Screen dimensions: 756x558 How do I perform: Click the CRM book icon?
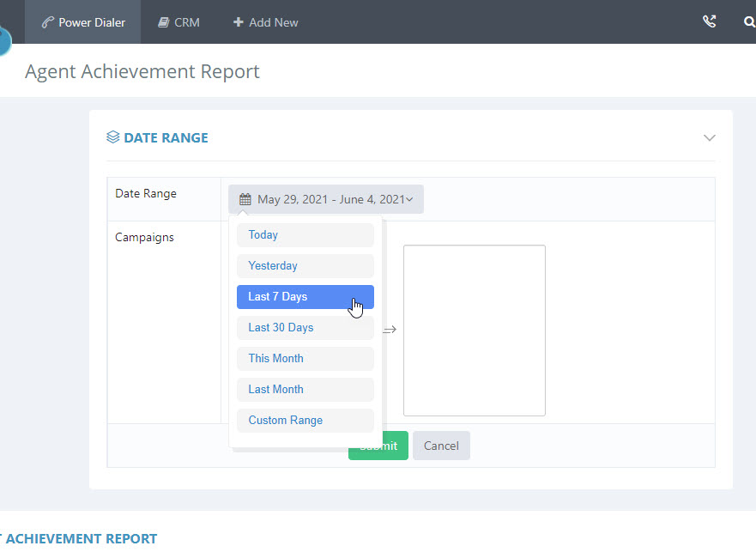pos(164,22)
